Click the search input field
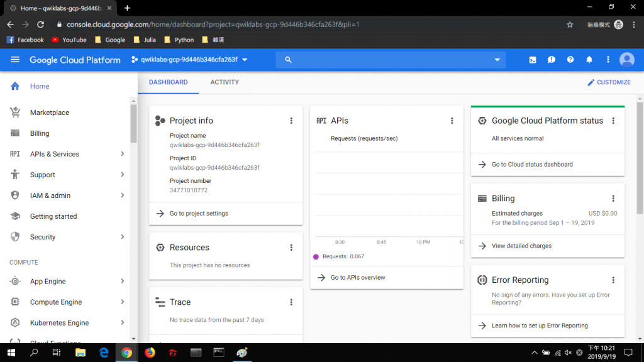The height and width of the screenshot is (362, 644). [391, 60]
